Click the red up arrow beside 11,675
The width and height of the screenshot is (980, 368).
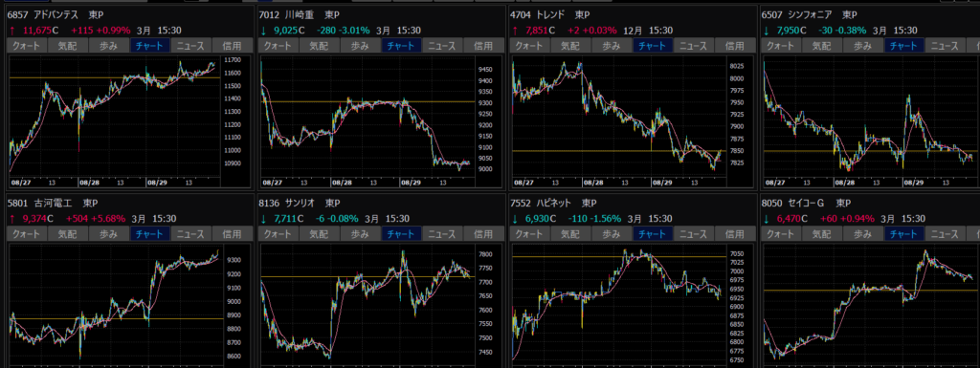click(11, 30)
